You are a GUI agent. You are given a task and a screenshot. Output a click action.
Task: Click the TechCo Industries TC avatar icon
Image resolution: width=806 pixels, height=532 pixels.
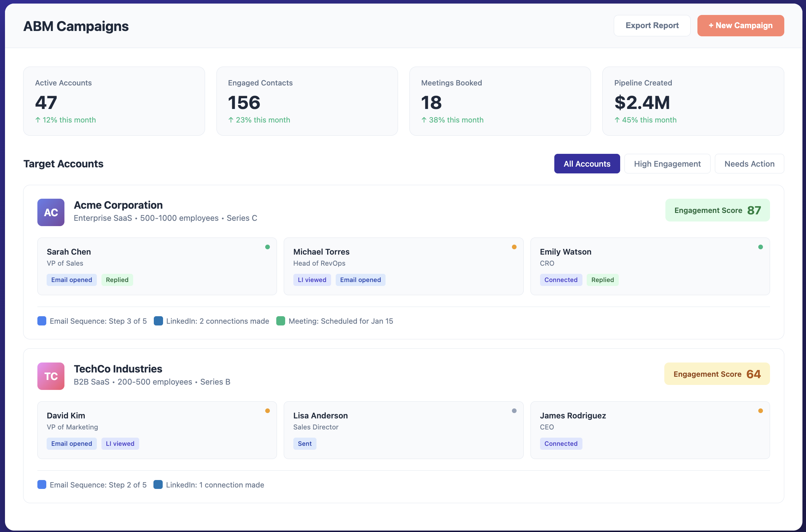51,376
